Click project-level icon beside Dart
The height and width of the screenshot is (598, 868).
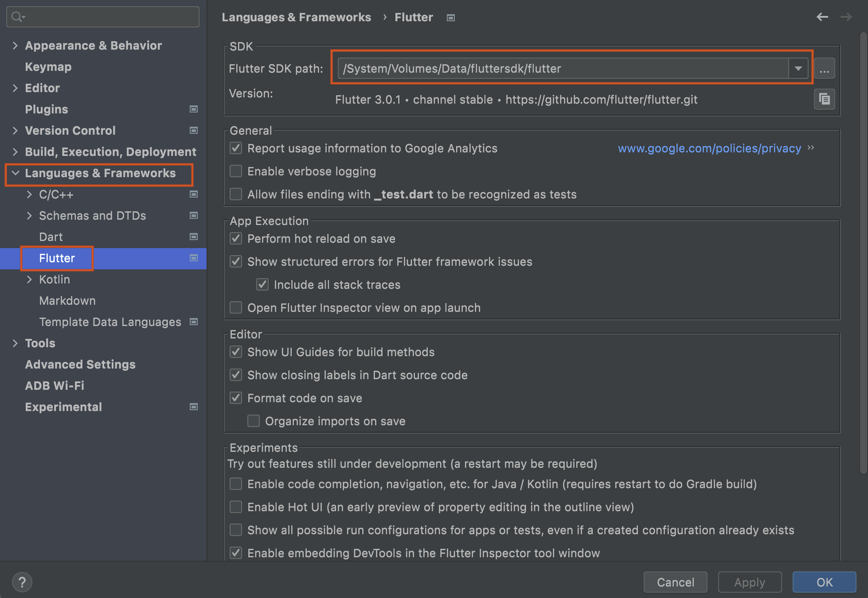[x=194, y=237]
